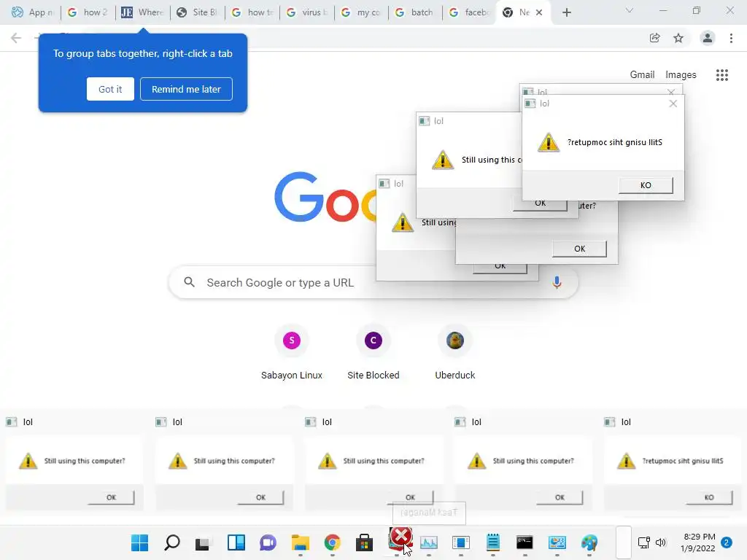Switch to the Site Bl tab

(197, 12)
